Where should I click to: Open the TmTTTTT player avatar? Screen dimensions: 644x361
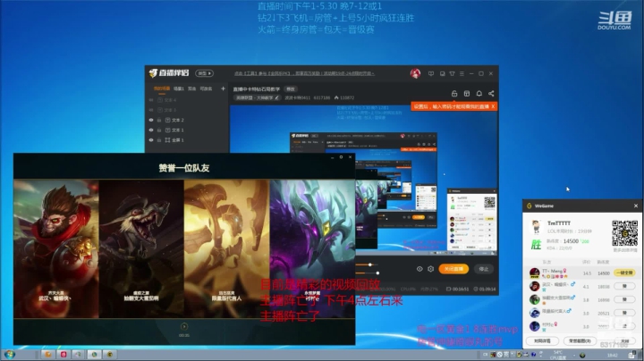pyautogui.click(x=536, y=226)
